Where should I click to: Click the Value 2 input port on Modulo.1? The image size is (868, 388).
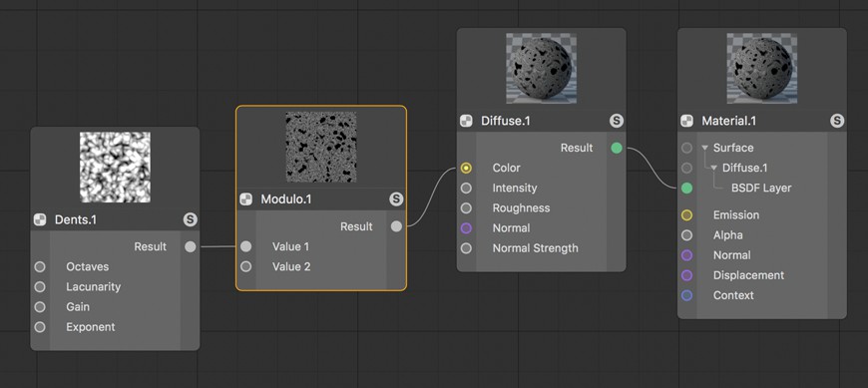coord(245,266)
